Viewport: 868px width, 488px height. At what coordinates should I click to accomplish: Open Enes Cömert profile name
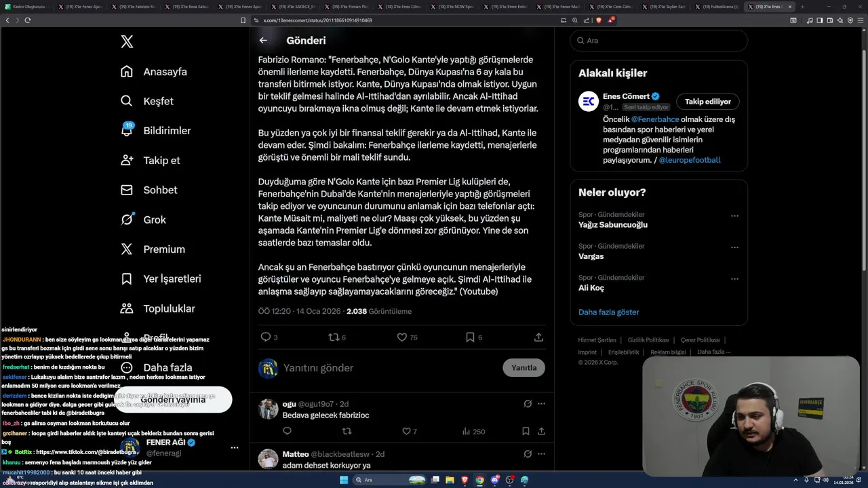point(626,96)
